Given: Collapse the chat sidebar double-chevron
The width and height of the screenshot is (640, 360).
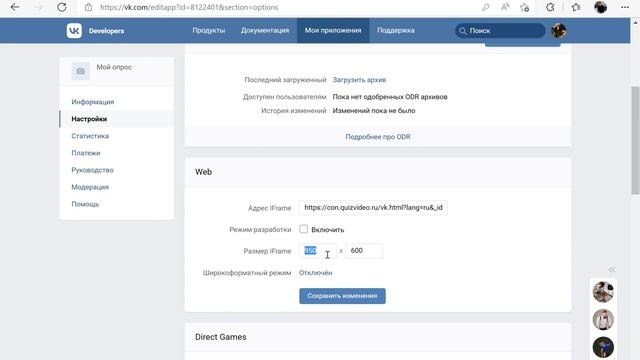Looking at the screenshot, I should (611, 269).
